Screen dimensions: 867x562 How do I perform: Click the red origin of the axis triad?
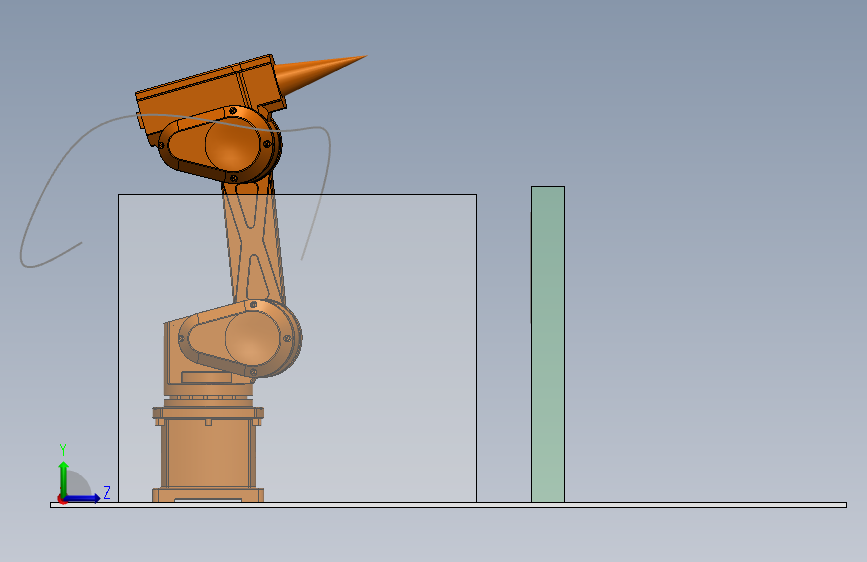coord(62,499)
